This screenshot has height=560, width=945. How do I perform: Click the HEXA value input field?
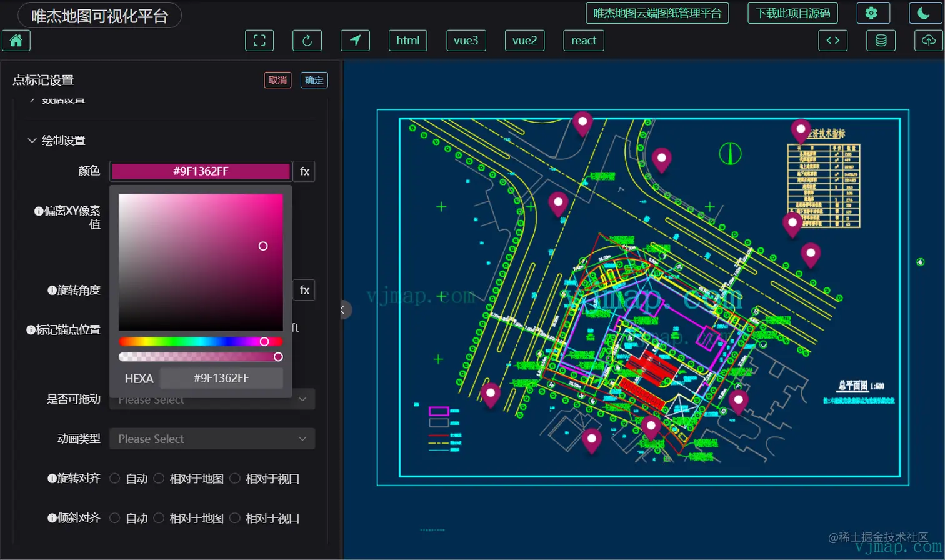click(221, 378)
